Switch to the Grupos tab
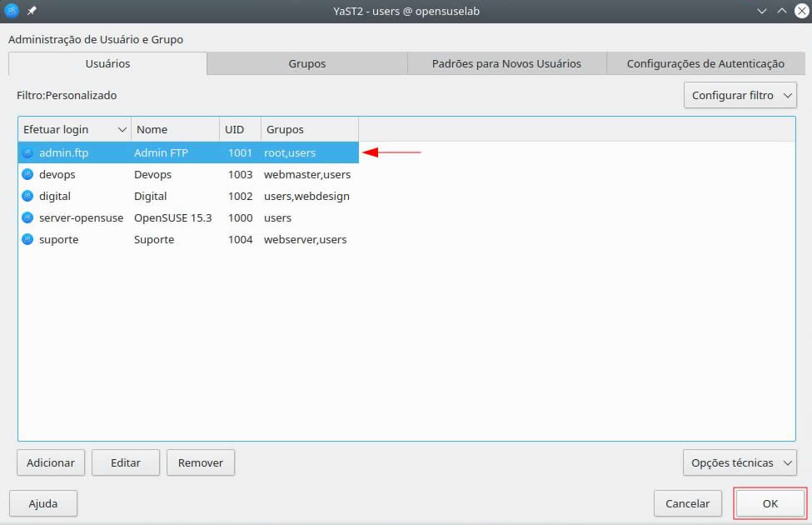The width and height of the screenshot is (812, 525). pyautogui.click(x=306, y=63)
